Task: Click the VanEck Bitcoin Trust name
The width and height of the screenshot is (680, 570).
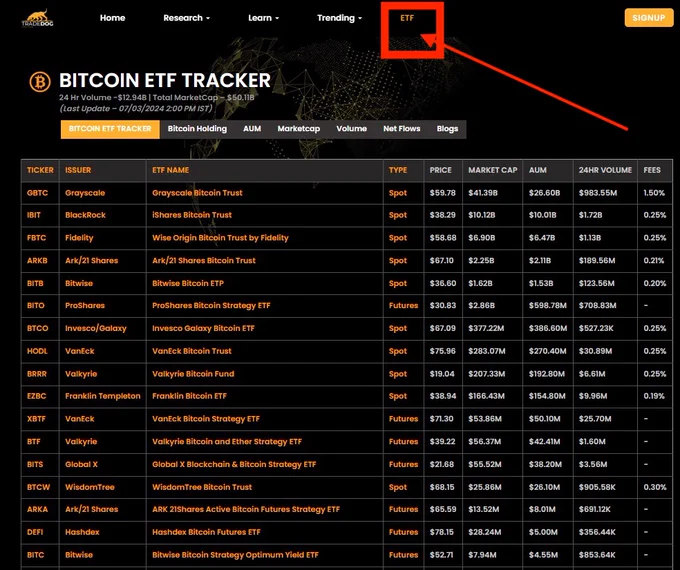Action: point(192,351)
